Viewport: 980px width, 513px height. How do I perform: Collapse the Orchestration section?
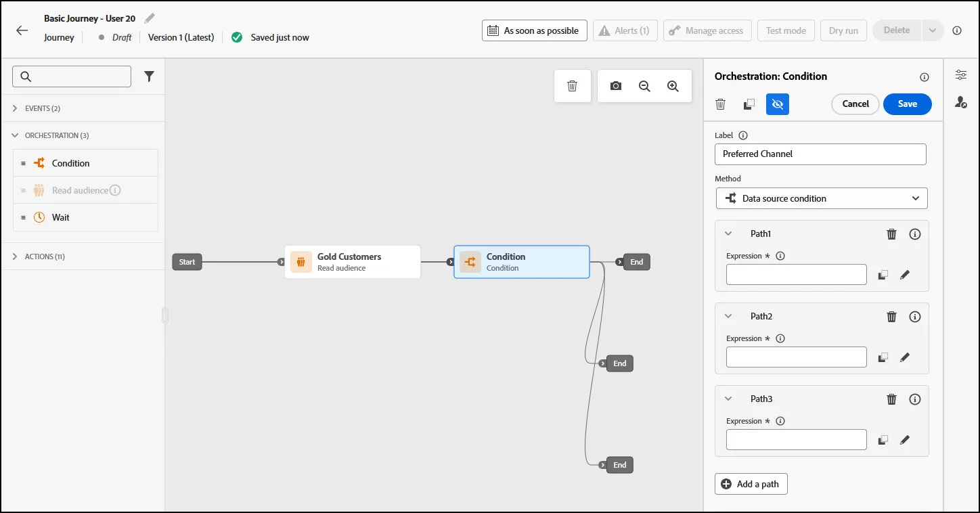pyautogui.click(x=16, y=135)
